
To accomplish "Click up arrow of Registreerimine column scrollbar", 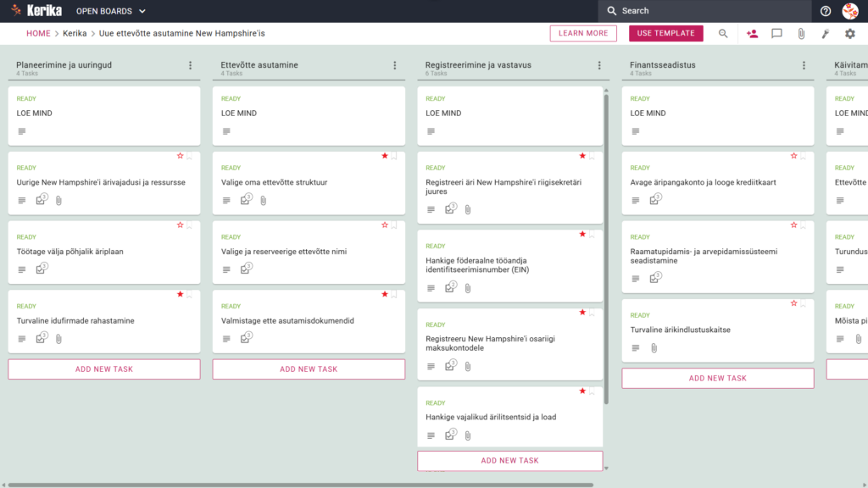I will tap(606, 90).
